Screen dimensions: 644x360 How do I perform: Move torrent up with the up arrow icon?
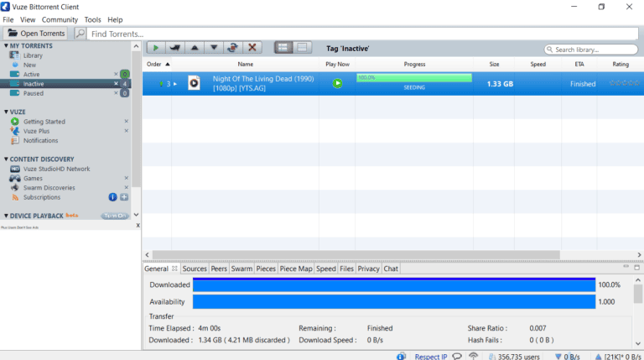195,48
